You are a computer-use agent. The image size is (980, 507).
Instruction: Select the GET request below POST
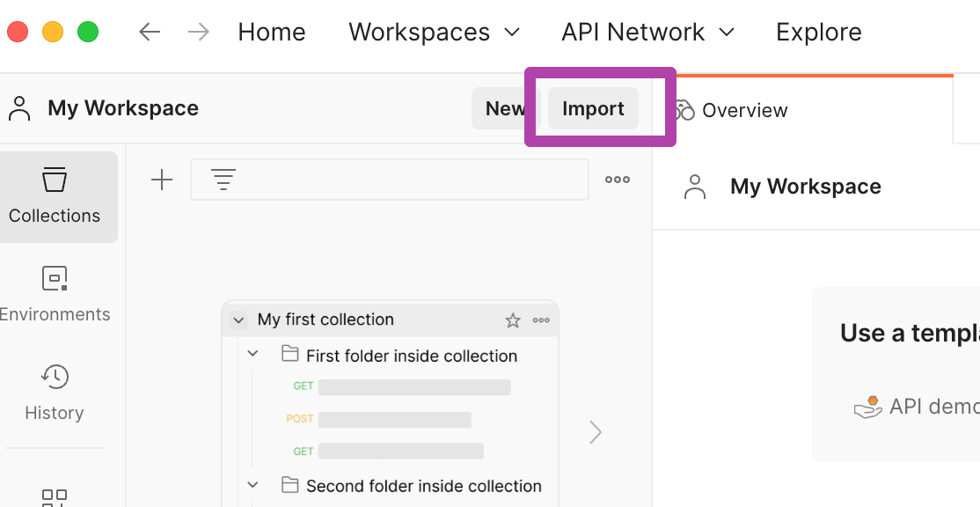point(388,451)
